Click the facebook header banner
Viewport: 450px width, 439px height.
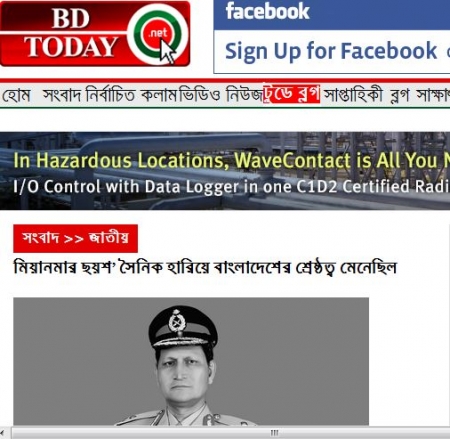(332, 15)
